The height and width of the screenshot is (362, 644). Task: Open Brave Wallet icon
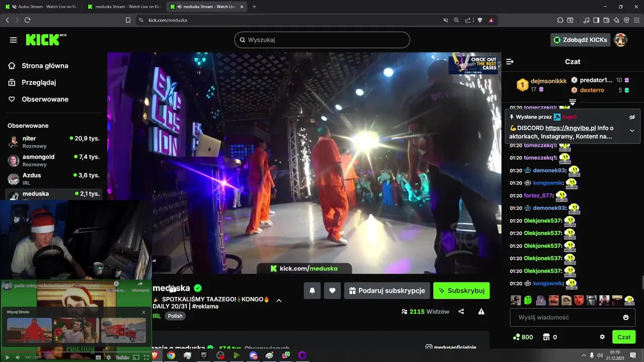606,20
